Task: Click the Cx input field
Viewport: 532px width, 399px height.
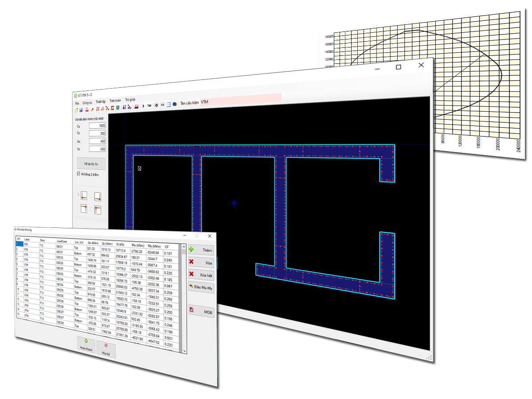Action: [97, 125]
